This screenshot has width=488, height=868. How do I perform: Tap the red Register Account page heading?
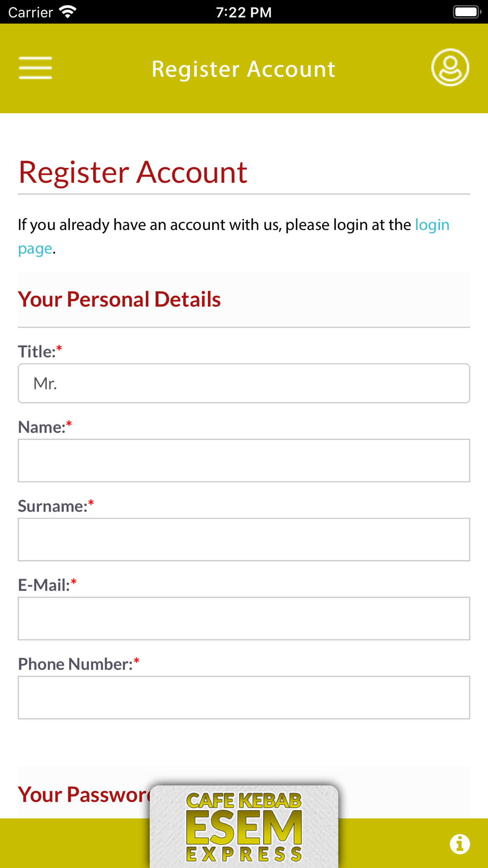133,172
